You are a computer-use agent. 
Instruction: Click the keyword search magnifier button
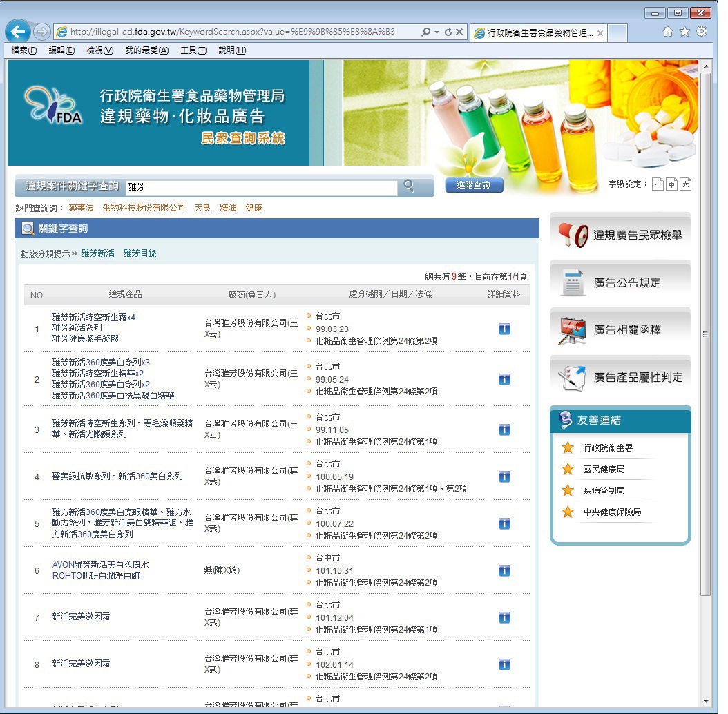[x=409, y=185]
